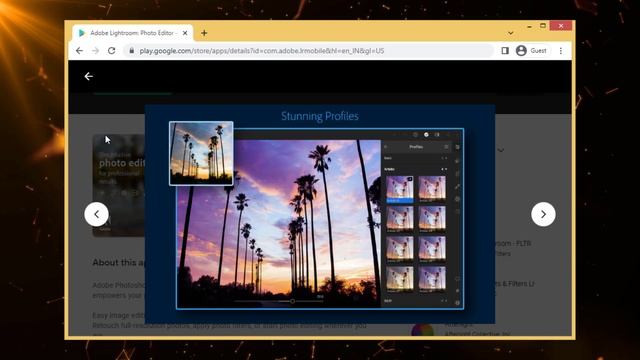The width and height of the screenshot is (640, 360).
Task: Open the Guest profile button
Action: [531, 51]
